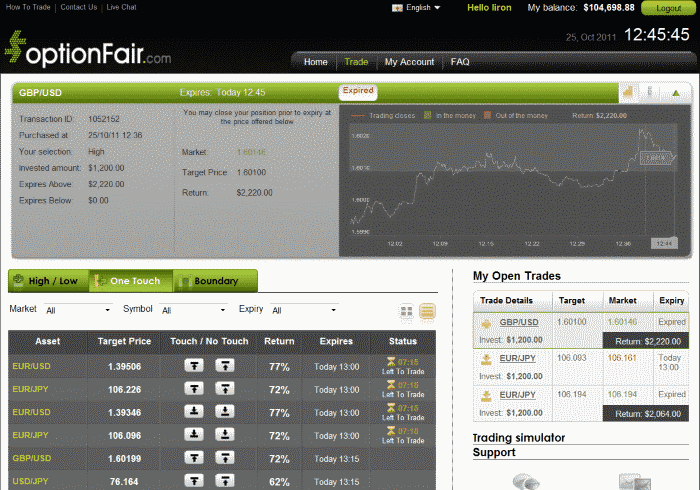Open the Market filter dropdown
The image size is (700, 490).
pyautogui.click(x=78, y=311)
